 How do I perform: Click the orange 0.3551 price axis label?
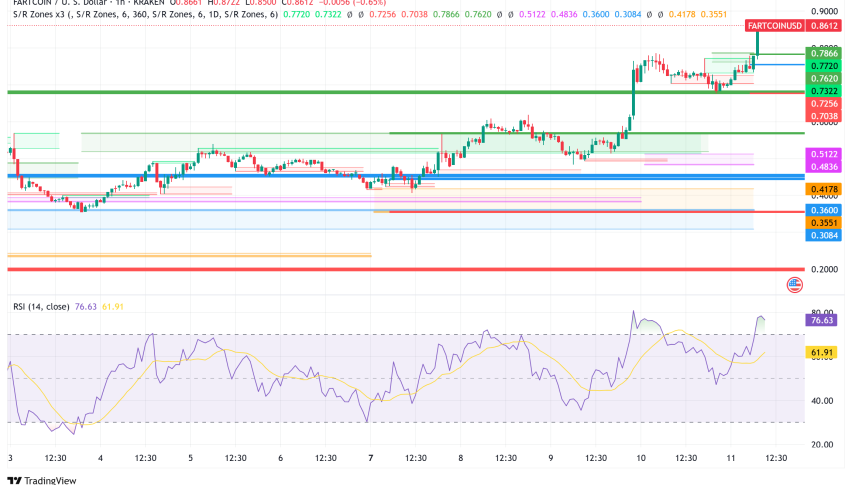824,223
